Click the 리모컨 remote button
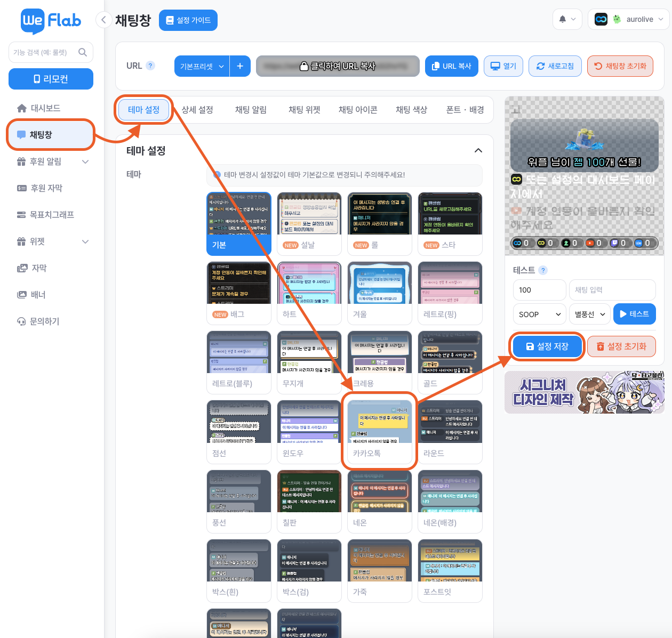 (x=51, y=79)
